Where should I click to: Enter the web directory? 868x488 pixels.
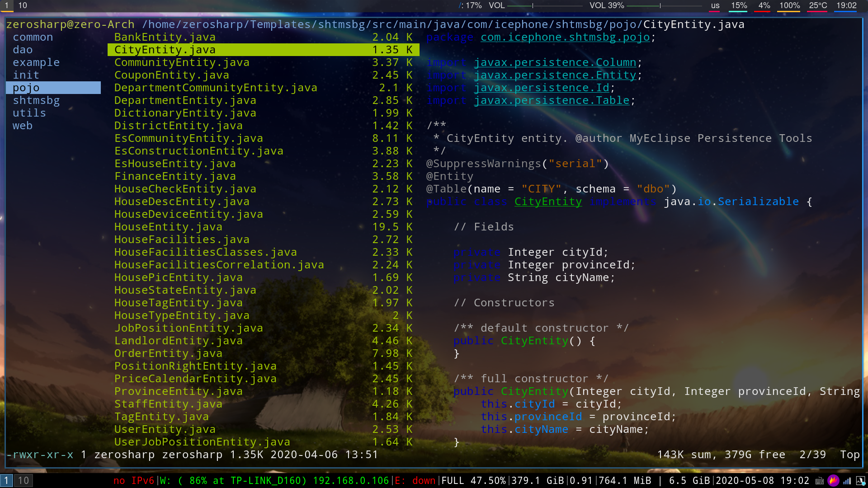[23, 126]
